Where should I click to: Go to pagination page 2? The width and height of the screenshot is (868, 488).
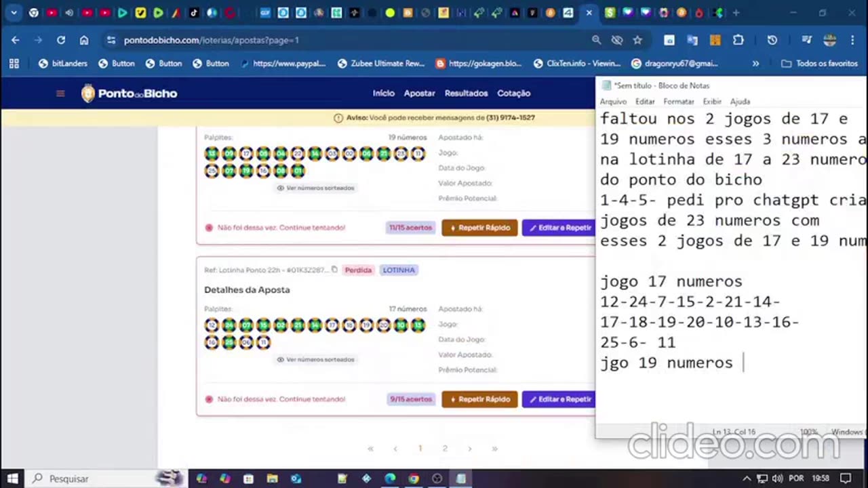445,449
